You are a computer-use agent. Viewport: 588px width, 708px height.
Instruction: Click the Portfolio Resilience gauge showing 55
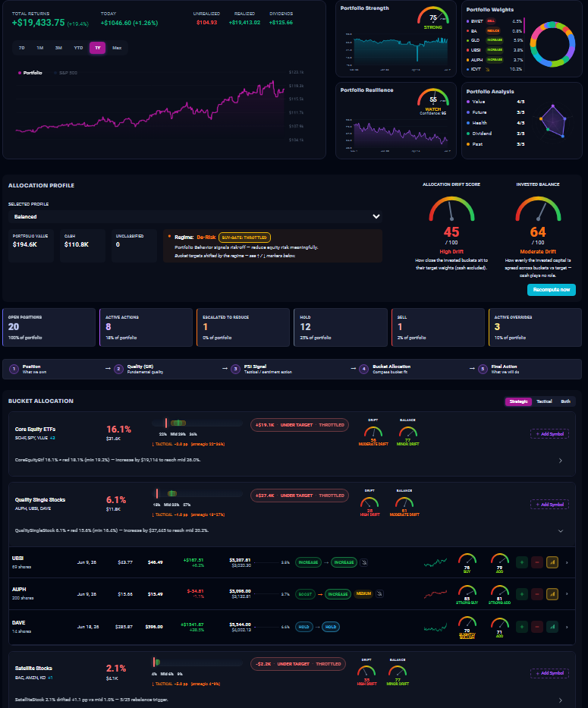432,100
